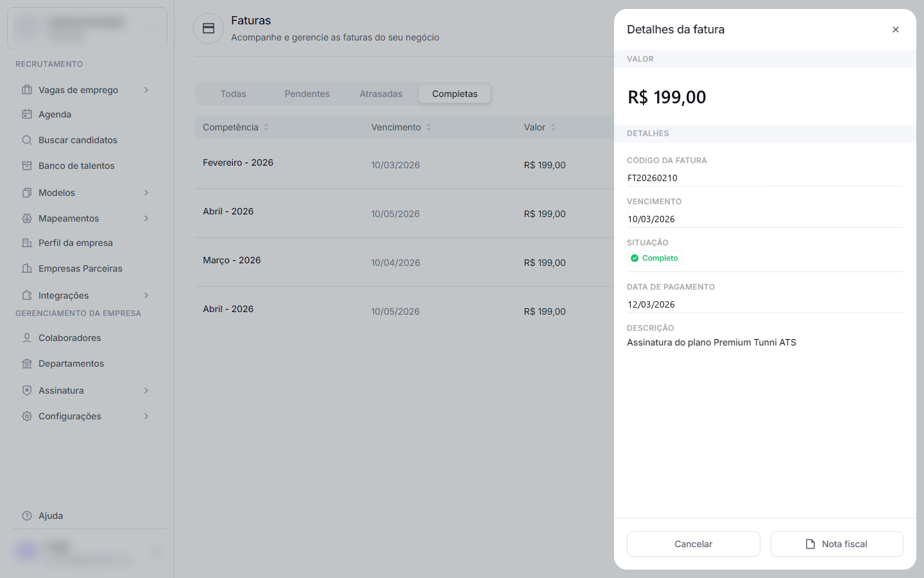Click the Código da fatura field FT20260210

[x=765, y=178]
